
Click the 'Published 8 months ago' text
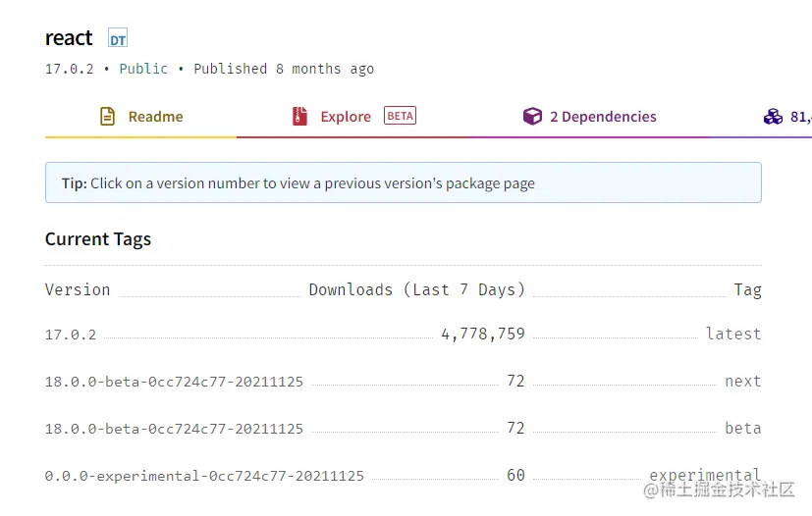(284, 69)
